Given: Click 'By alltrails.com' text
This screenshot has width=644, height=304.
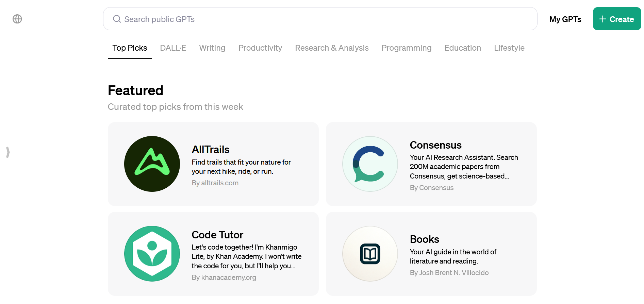Looking at the screenshot, I should pyautogui.click(x=215, y=183).
